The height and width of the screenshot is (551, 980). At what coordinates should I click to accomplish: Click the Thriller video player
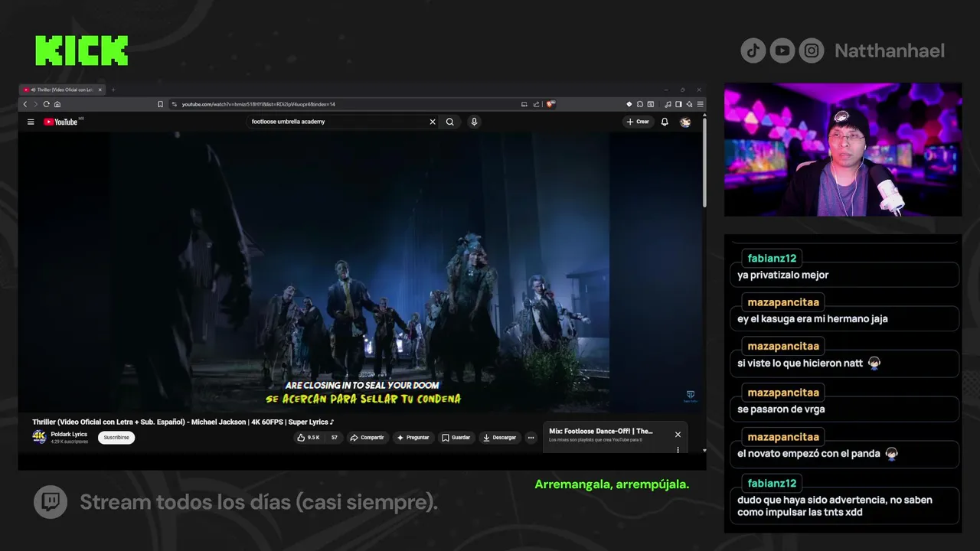pyautogui.click(x=360, y=272)
